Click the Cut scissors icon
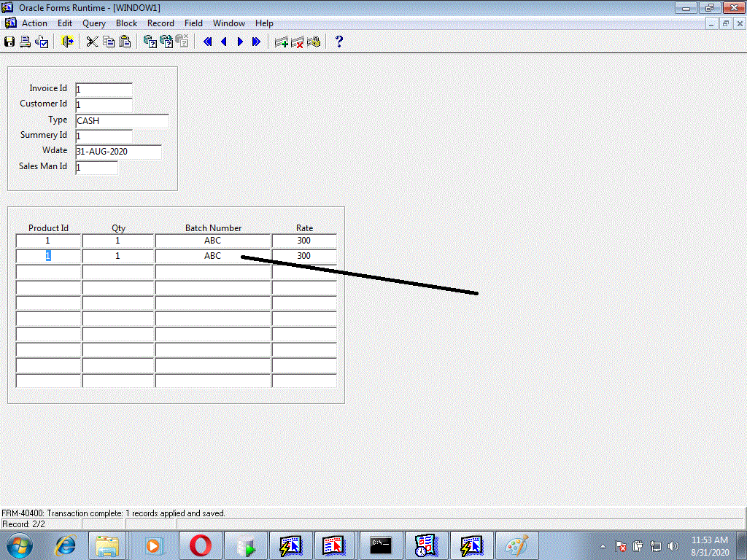747x560 pixels. [92, 42]
